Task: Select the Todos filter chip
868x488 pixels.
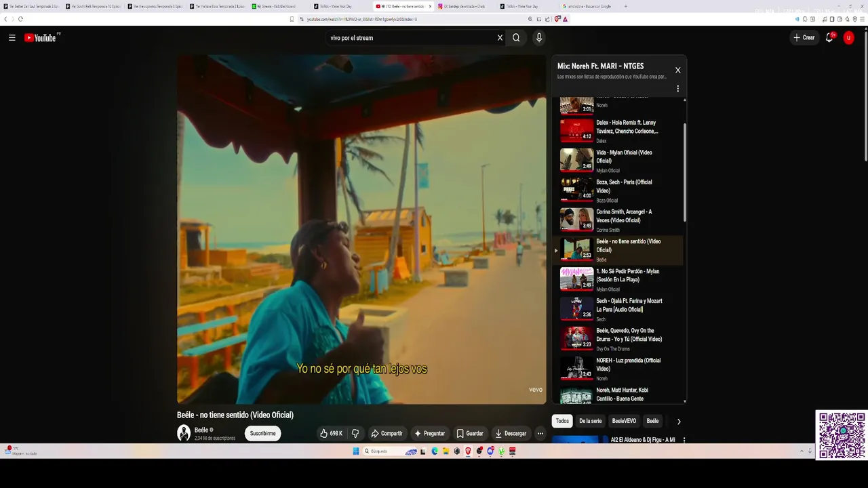Action: pyautogui.click(x=562, y=421)
